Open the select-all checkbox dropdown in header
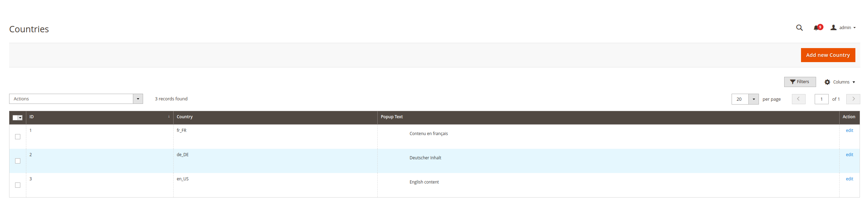868x213 pixels. pos(20,118)
